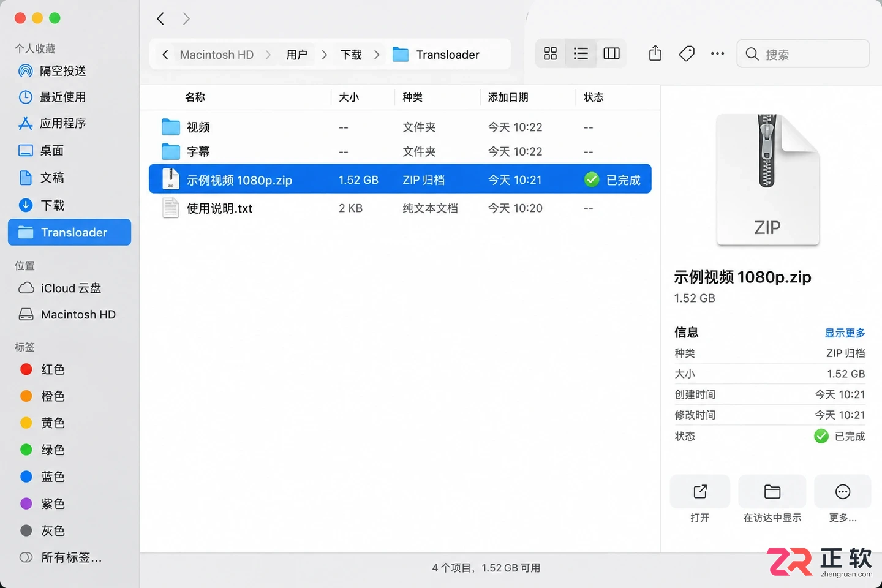Image resolution: width=882 pixels, height=588 pixels.
Task: Select Transloader in the sidebar
Action: pyautogui.click(x=70, y=232)
